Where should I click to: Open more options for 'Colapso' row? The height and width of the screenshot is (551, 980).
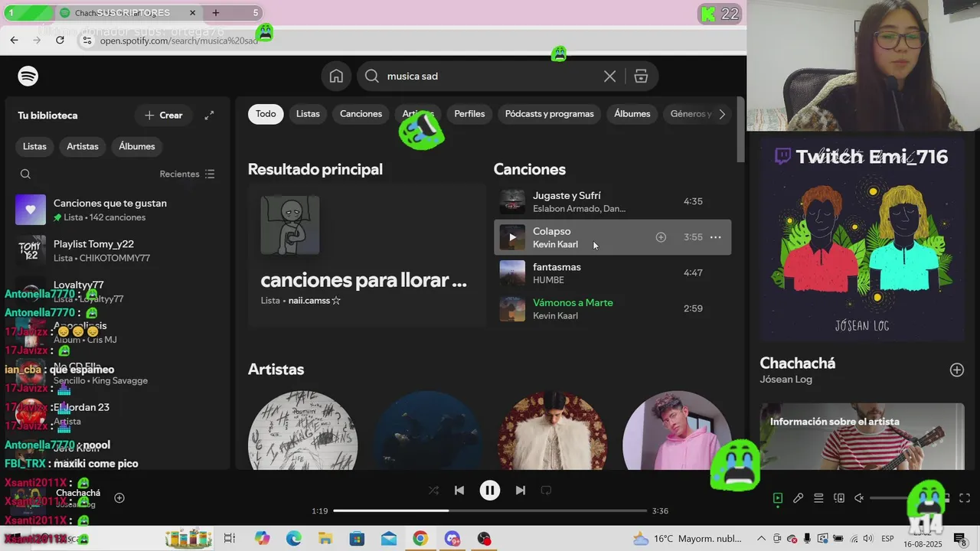(716, 237)
